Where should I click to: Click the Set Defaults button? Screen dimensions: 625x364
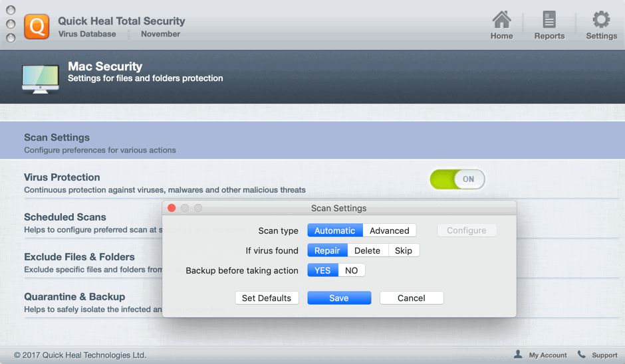pyautogui.click(x=267, y=298)
